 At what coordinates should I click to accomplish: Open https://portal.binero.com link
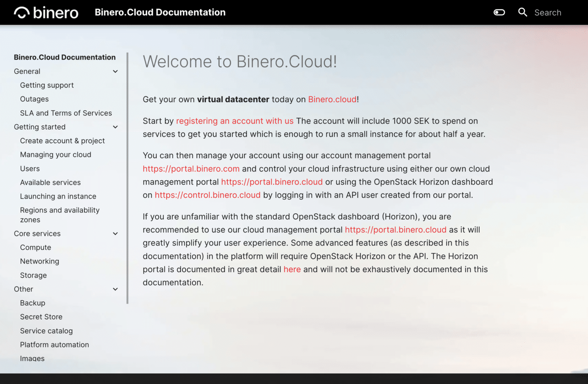(191, 169)
